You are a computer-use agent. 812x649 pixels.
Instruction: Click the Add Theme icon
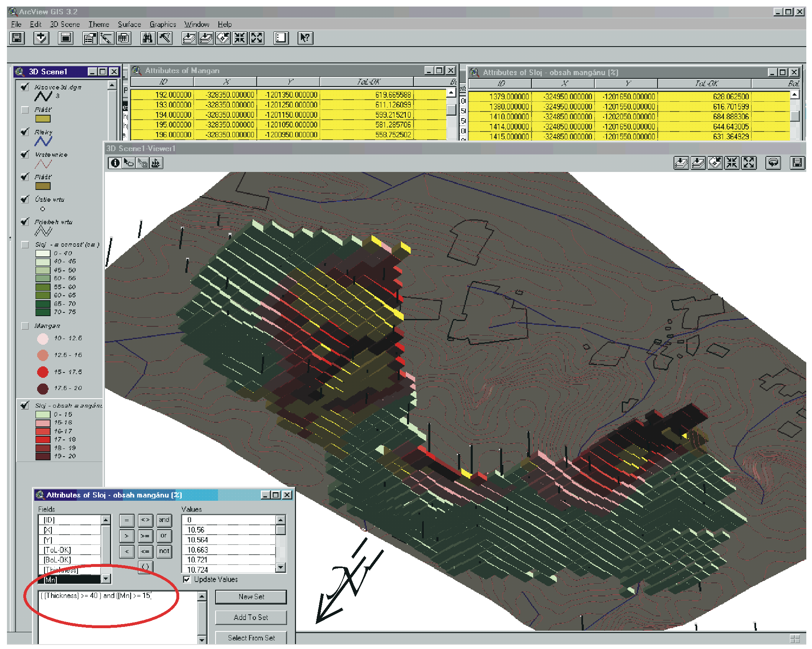point(41,38)
